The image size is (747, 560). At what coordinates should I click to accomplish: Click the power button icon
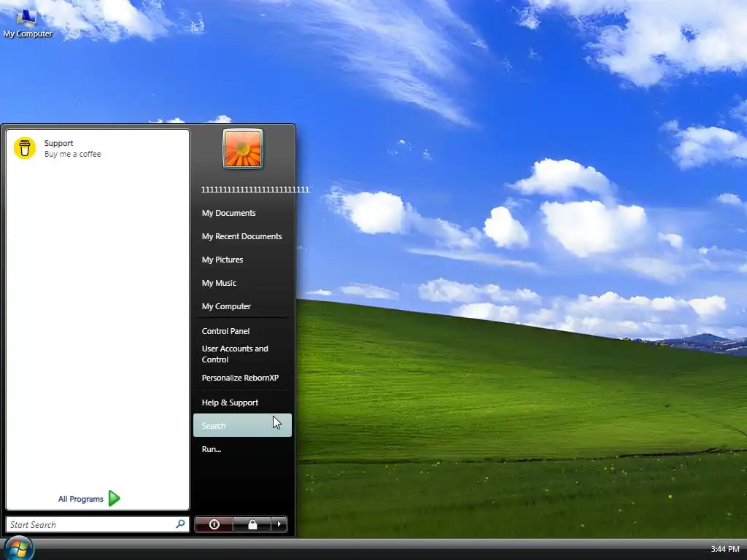[x=214, y=524]
